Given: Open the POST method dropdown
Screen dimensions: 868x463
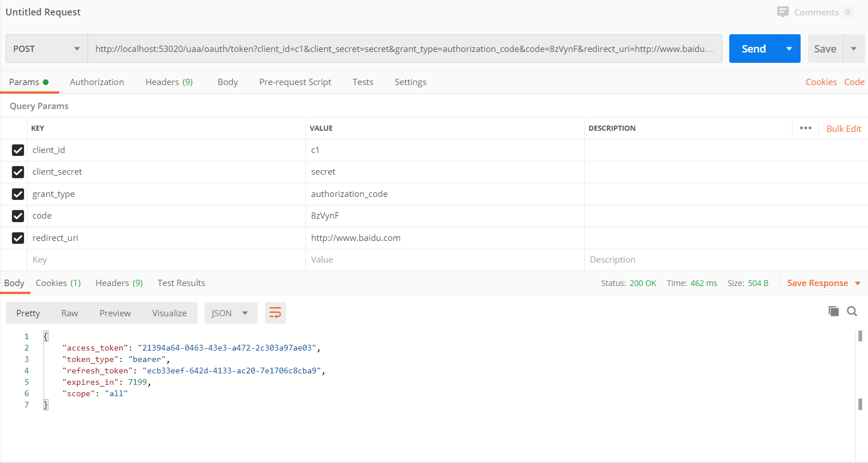Looking at the screenshot, I should 46,49.
